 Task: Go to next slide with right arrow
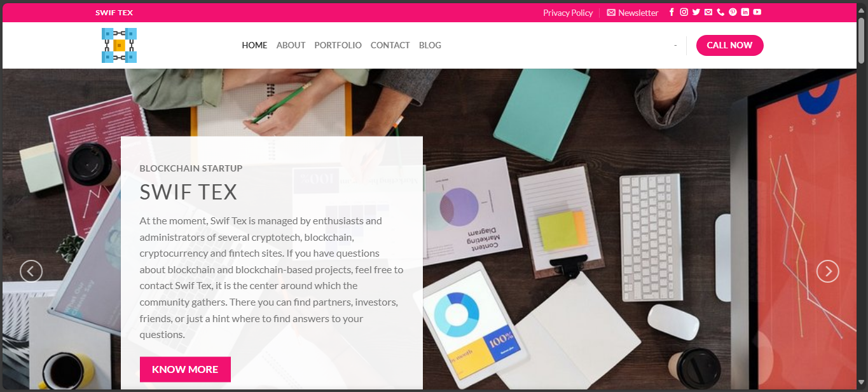[827, 271]
